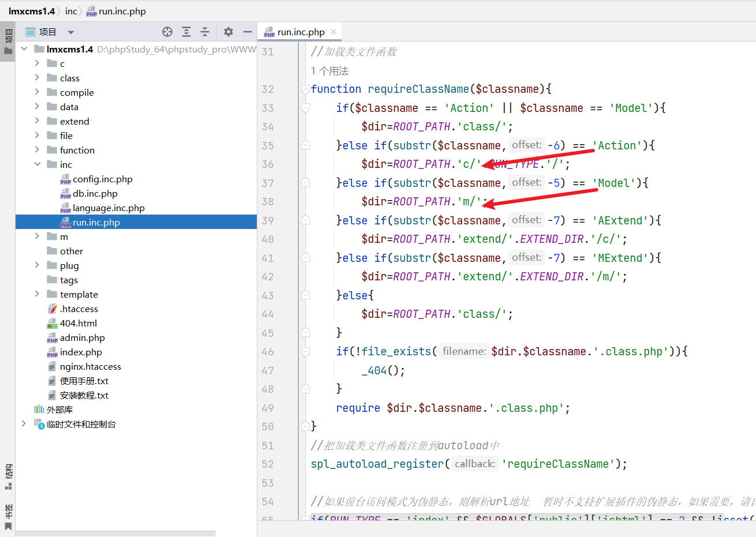
Task: Open 安装教程.txt file
Action: point(84,395)
